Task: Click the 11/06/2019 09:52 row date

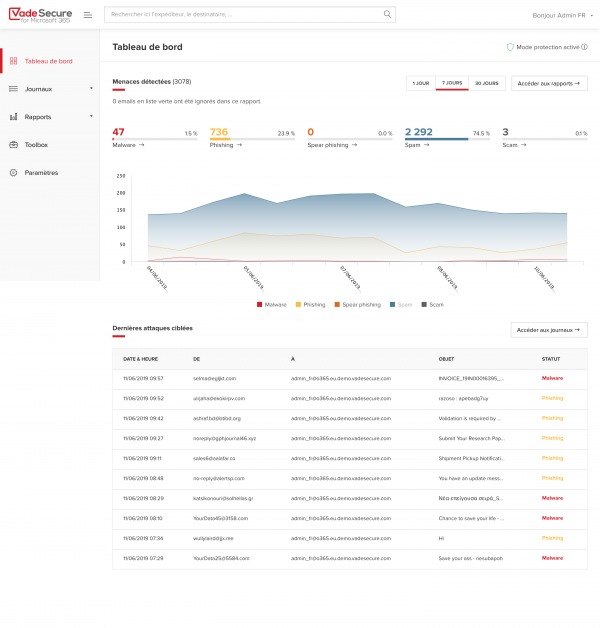Action: (143, 399)
